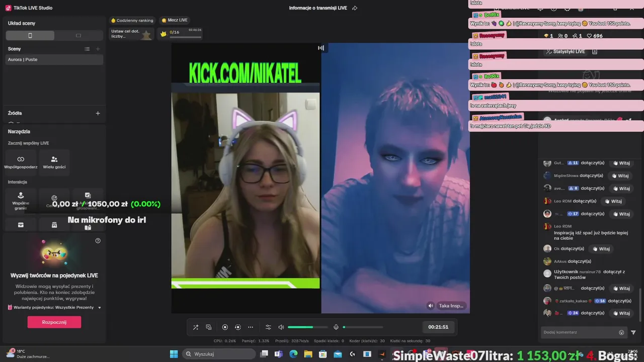Open the weather widget 18°C
This screenshot has width=644, height=362.
pyautogui.click(x=28, y=354)
